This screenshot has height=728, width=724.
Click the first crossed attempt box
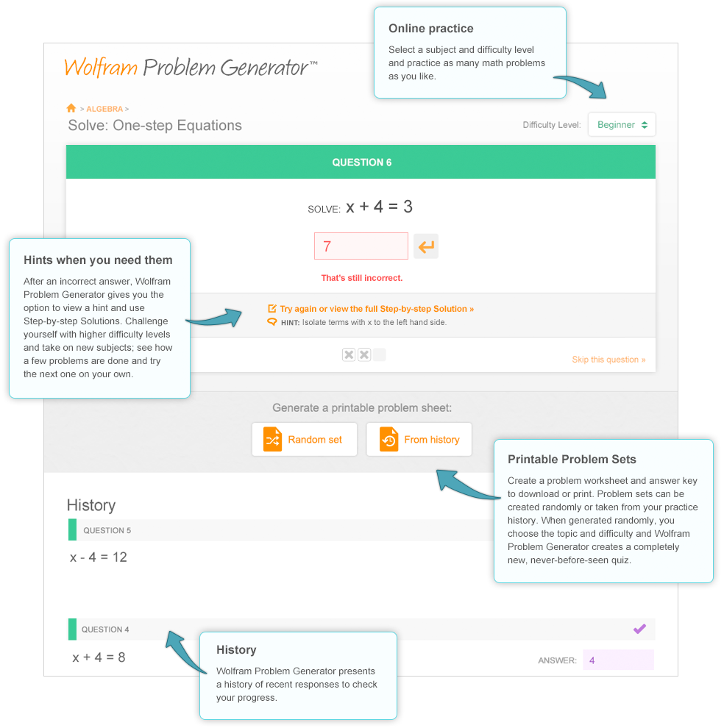click(x=349, y=354)
